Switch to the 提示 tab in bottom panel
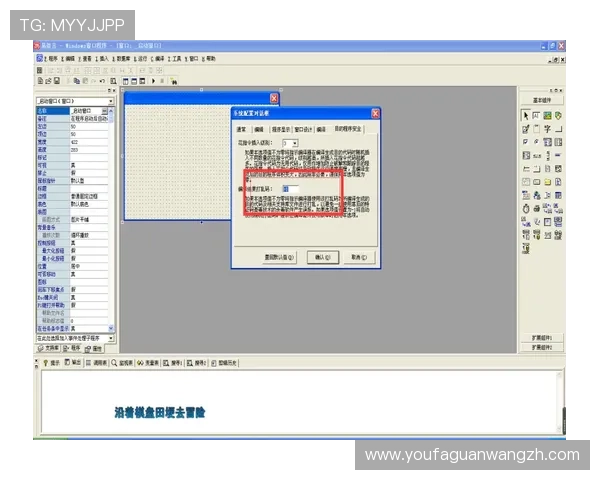This screenshot has height=480, width=600. (52, 362)
